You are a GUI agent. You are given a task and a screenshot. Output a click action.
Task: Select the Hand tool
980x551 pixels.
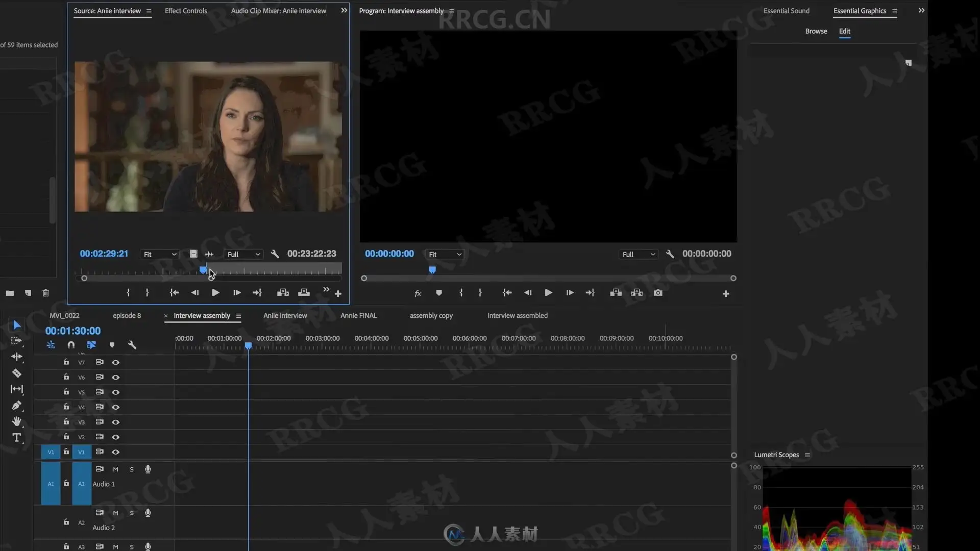(16, 421)
